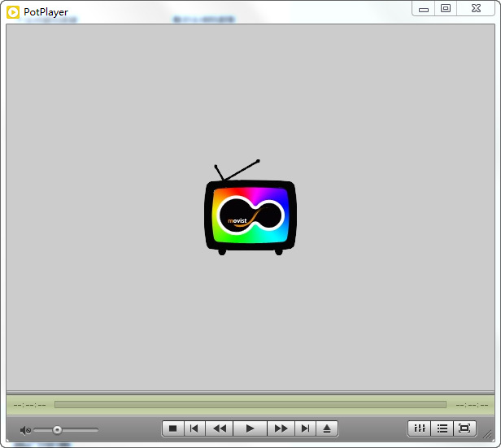The height and width of the screenshot is (448, 501).
Task: Switch to fullscreen mode
Action: (x=464, y=428)
